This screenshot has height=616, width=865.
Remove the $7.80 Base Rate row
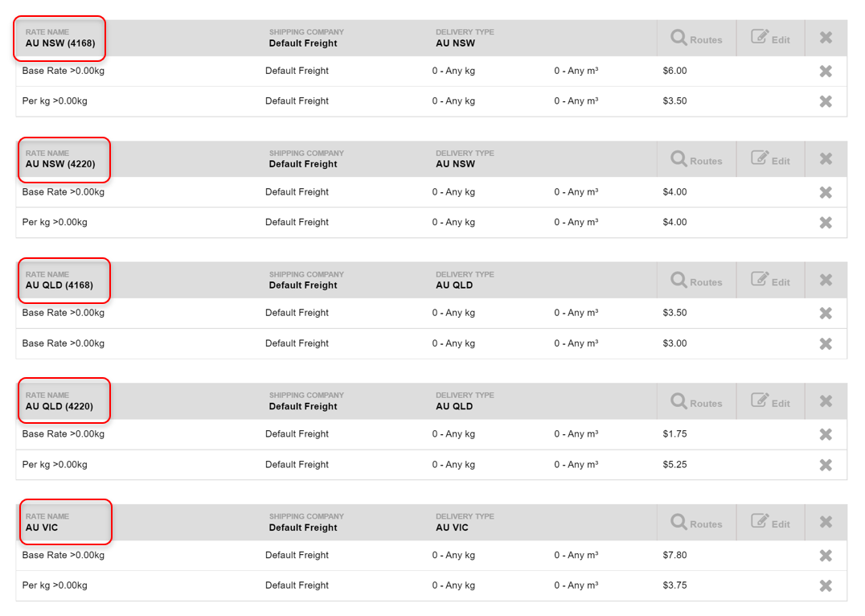826,556
